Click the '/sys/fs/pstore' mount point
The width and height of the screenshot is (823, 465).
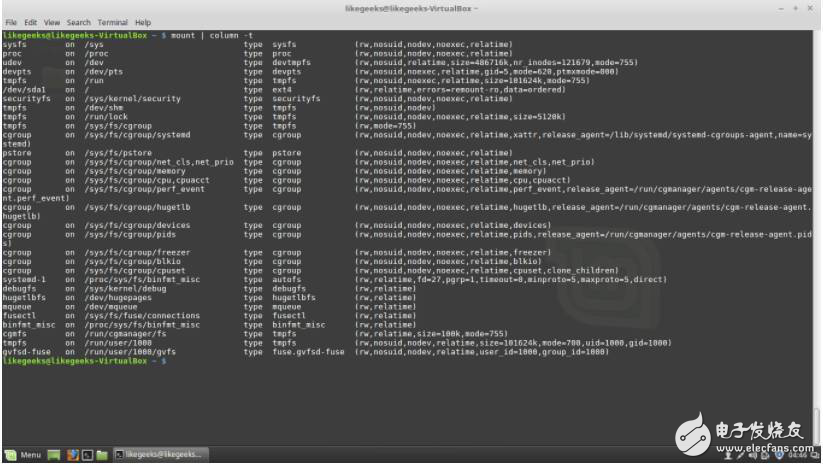click(118, 153)
